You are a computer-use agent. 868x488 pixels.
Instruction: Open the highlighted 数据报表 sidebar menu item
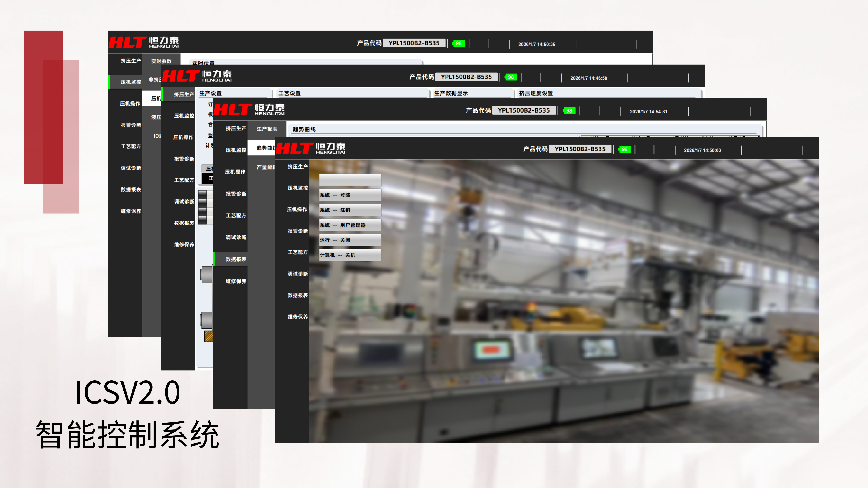coord(236,259)
